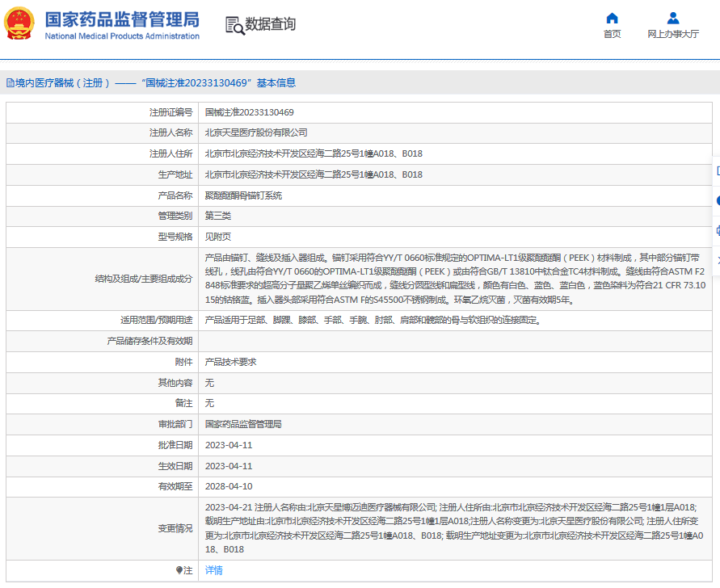Click the small icon beside the 注 label
This screenshot has height=588, width=720.
coord(179,572)
